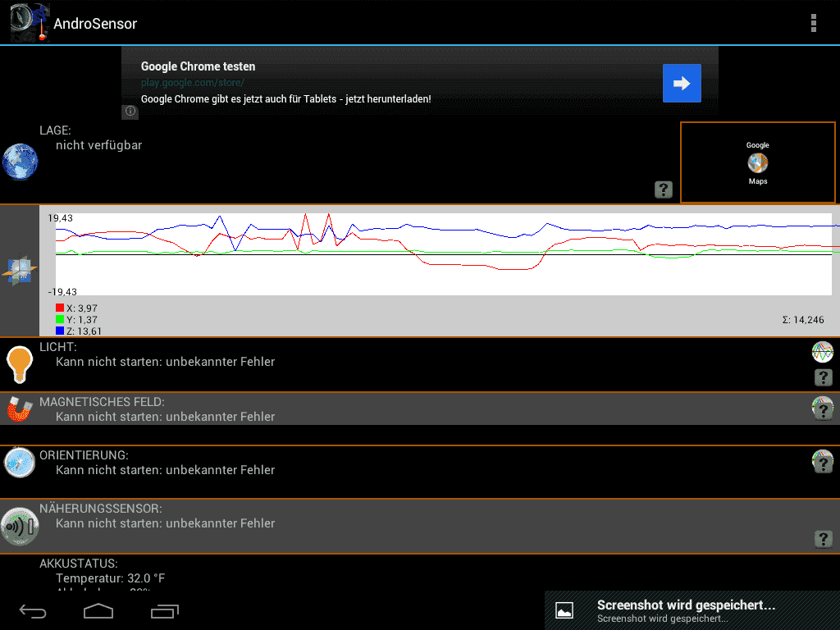Screen dimensions: 840x630
Task: Select the 'ORIENTIERUNG:' heading
Action: (x=84, y=455)
